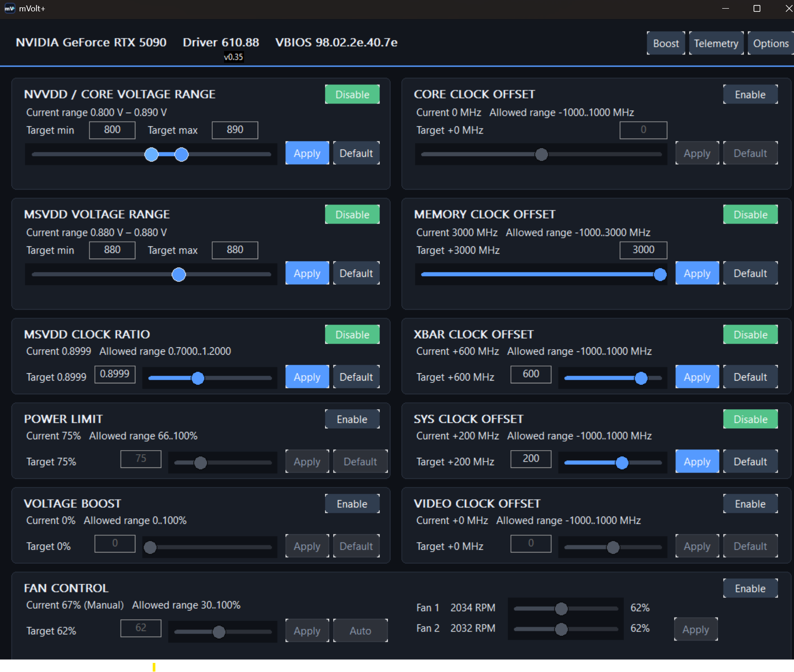Click the MSVDD voltage range slider handle
The width and height of the screenshot is (794, 672).
[179, 275]
